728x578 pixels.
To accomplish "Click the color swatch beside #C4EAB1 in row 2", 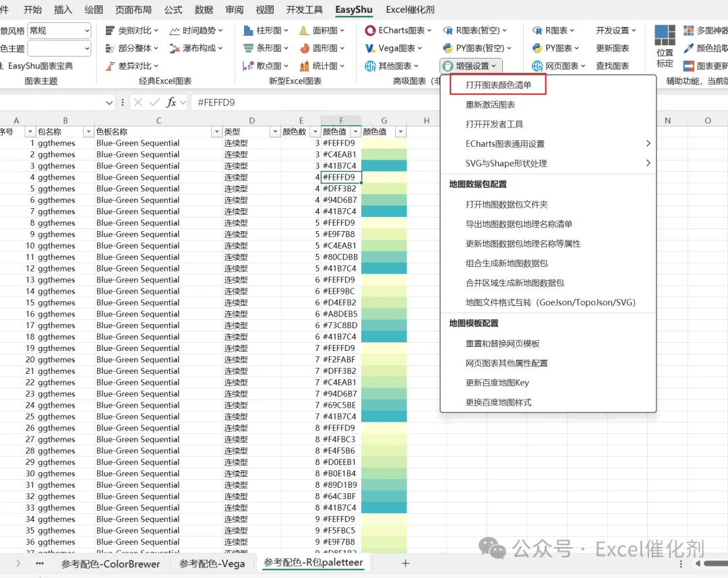I will tap(384, 154).
